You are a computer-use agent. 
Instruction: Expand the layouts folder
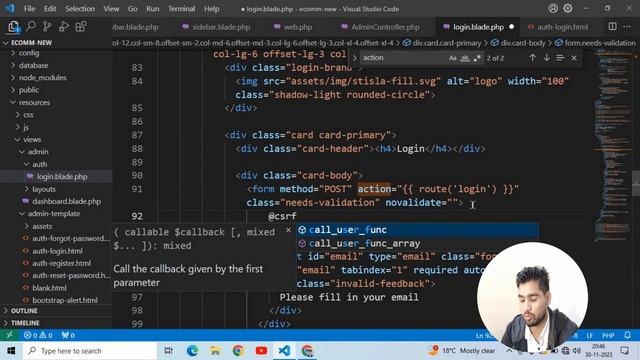(x=56, y=189)
